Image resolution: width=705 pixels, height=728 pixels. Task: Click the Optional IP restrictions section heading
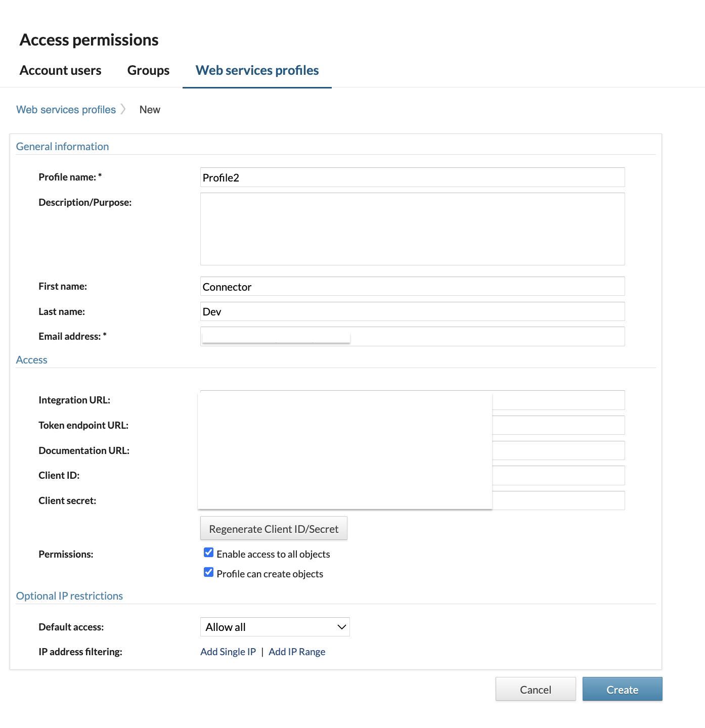(x=70, y=596)
